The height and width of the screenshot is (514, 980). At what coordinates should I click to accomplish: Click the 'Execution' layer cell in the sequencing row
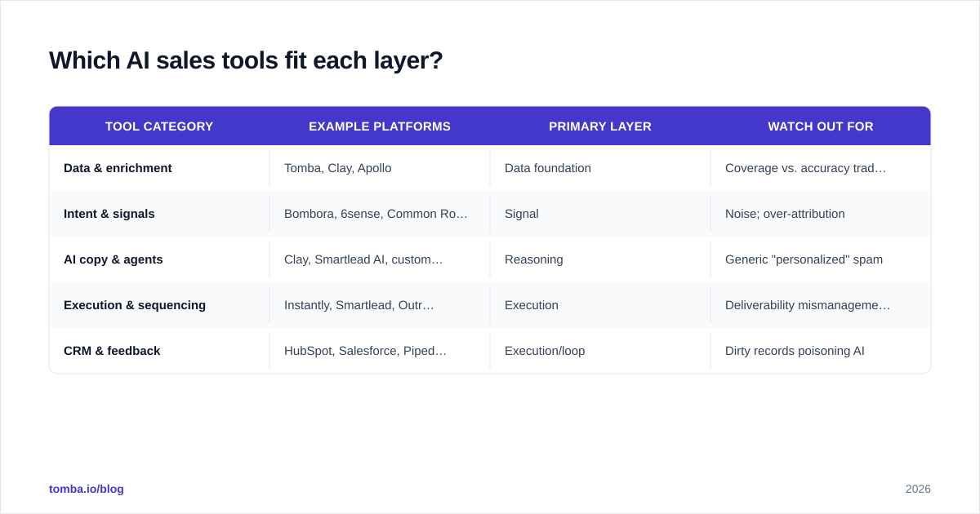pyautogui.click(x=532, y=305)
